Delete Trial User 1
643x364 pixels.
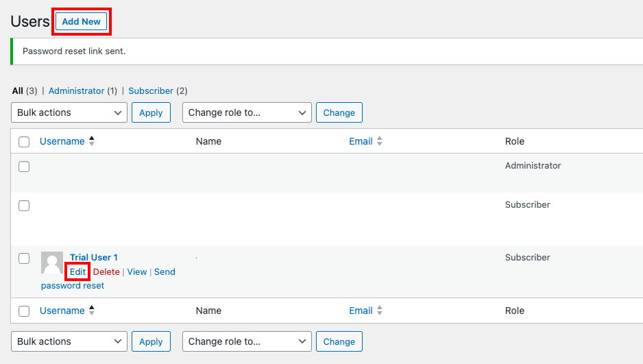pos(106,271)
